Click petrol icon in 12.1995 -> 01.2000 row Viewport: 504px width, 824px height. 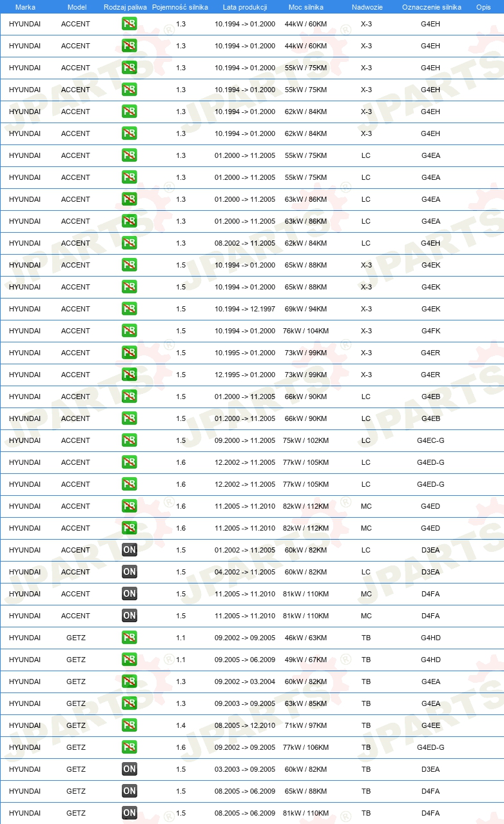pos(130,375)
